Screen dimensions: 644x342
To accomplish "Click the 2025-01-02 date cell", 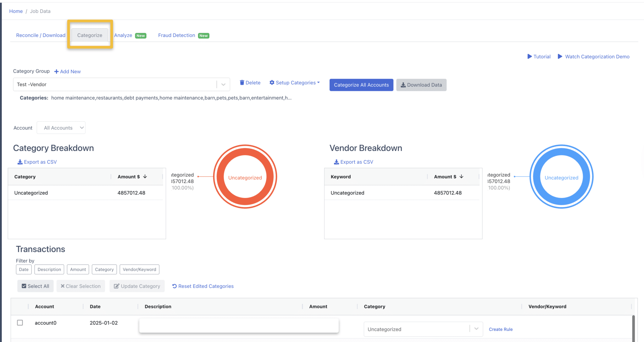I will (104, 323).
